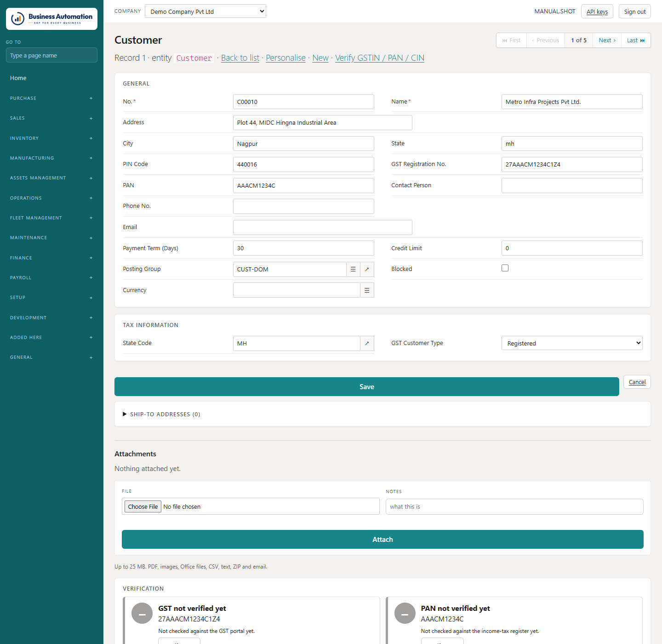Toggle the Blocked checkbox
This screenshot has width=662, height=644.
pos(505,268)
